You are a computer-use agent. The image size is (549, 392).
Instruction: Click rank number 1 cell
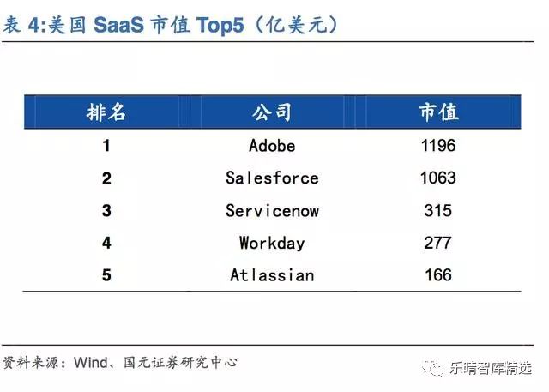coord(106,146)
